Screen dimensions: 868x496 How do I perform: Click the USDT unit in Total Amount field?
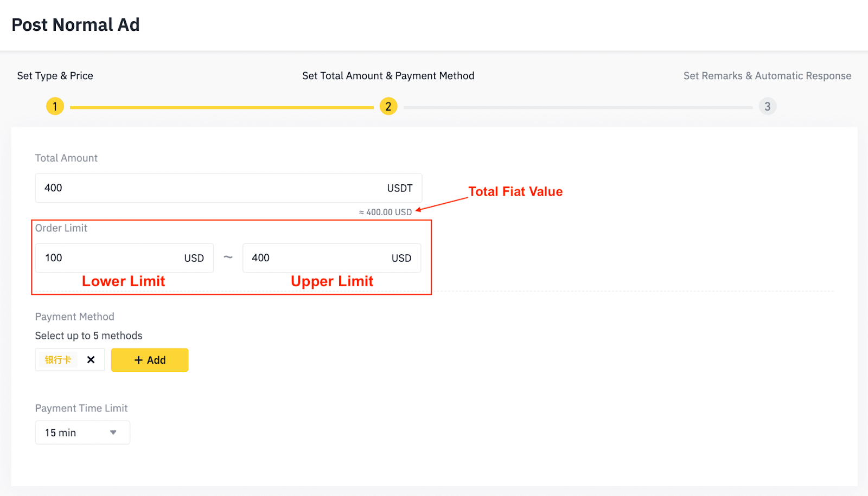400,188
